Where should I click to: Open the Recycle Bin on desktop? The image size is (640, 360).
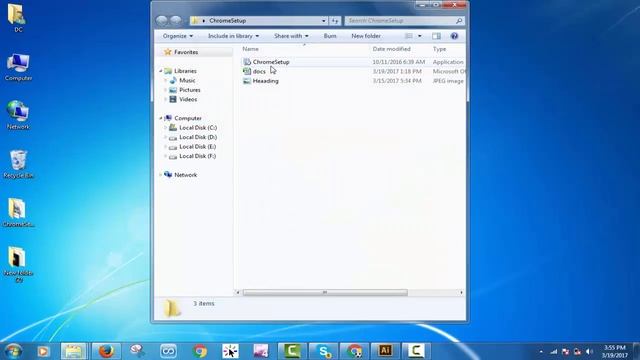point(18,164)
